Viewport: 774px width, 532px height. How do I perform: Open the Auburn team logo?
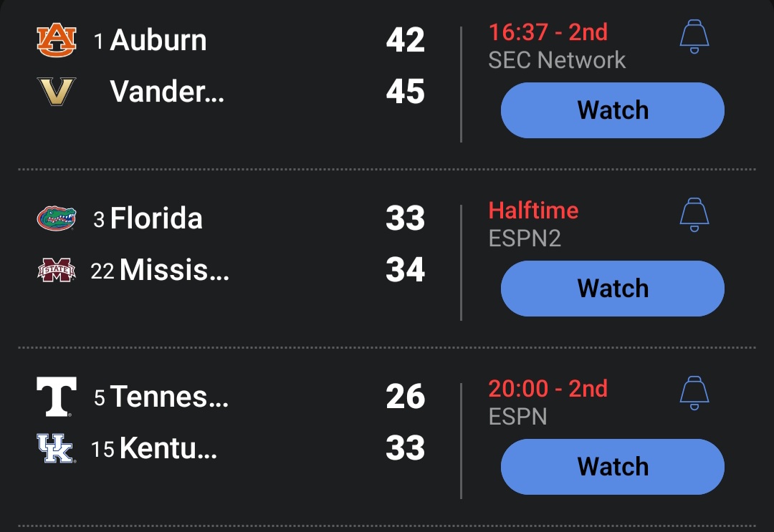pyautogui.click(x=57, y=40)
